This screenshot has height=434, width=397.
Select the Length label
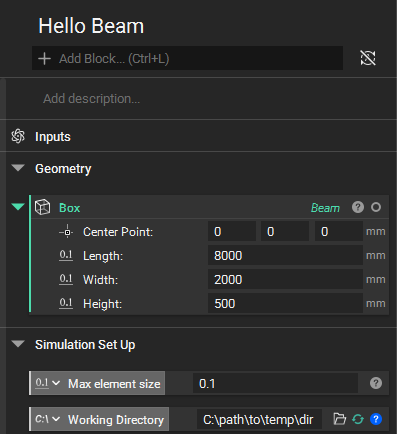pyautogui.click(x=103, y=256)
